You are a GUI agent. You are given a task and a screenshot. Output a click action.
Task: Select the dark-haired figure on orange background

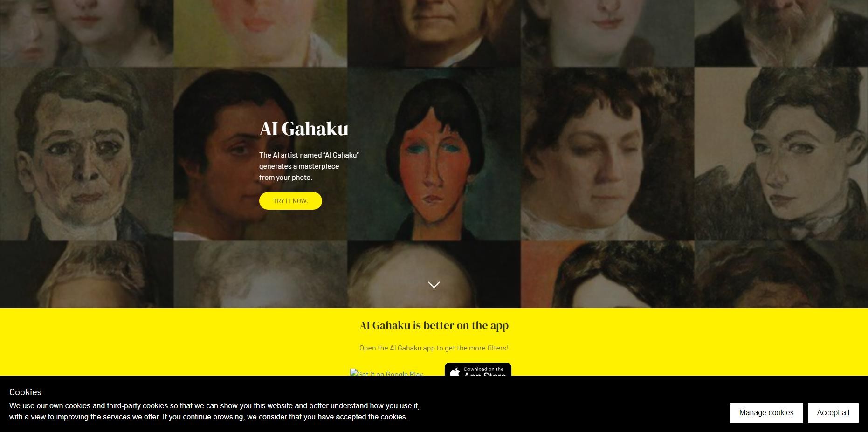[x=607, y=274]
